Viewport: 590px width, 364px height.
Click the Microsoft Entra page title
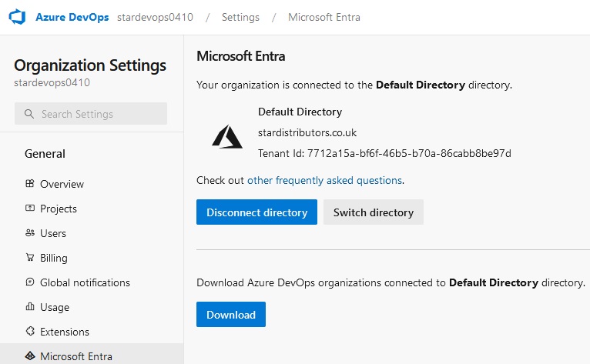tap(241, 56)
